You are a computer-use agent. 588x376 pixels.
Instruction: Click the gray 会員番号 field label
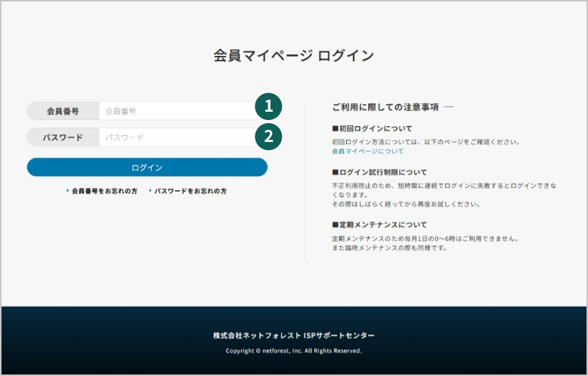(63, 111)
